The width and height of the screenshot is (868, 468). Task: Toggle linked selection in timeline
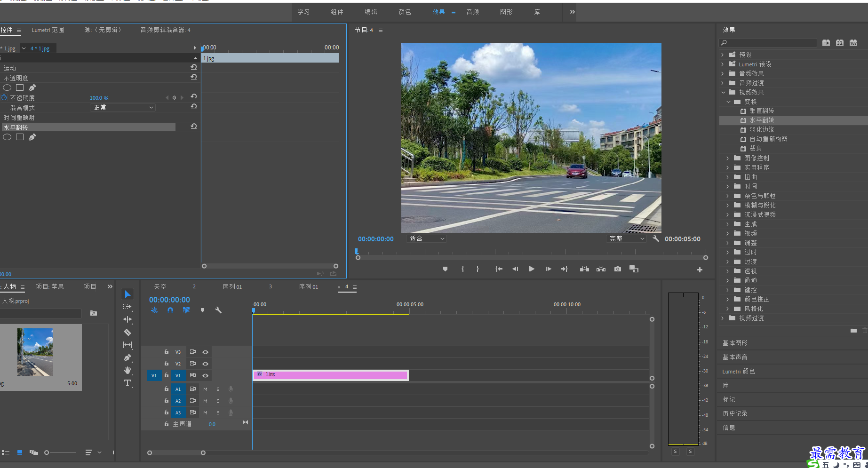[186, 310]
